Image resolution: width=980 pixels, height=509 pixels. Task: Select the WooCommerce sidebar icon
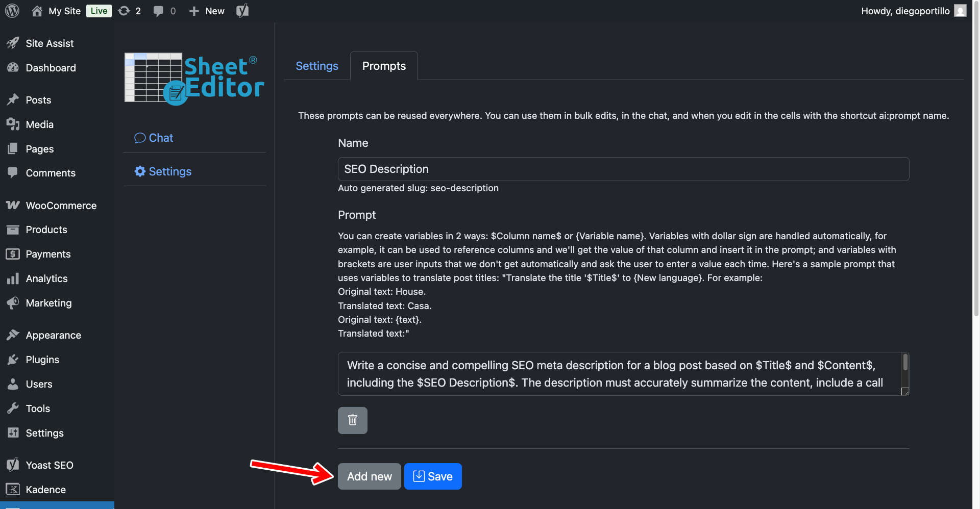pyautogui.click(x=13, y=205)
